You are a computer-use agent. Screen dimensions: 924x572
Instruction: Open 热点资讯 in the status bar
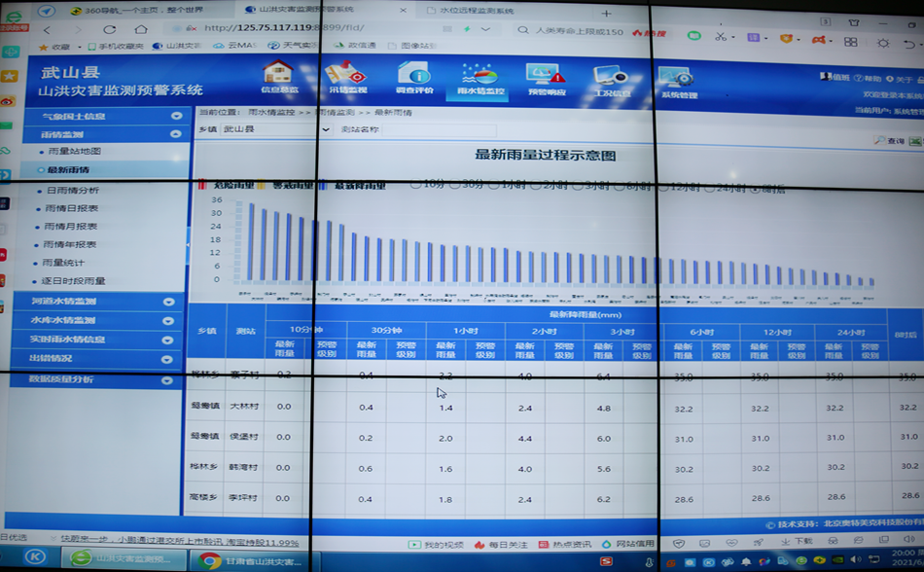[566, 545]
